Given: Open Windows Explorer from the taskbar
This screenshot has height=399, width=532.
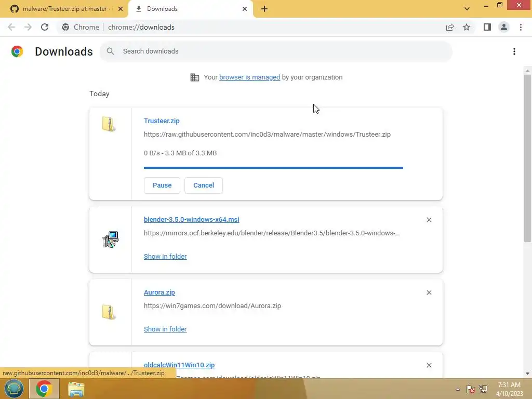Looking at the screenshot, I should 76,389.
